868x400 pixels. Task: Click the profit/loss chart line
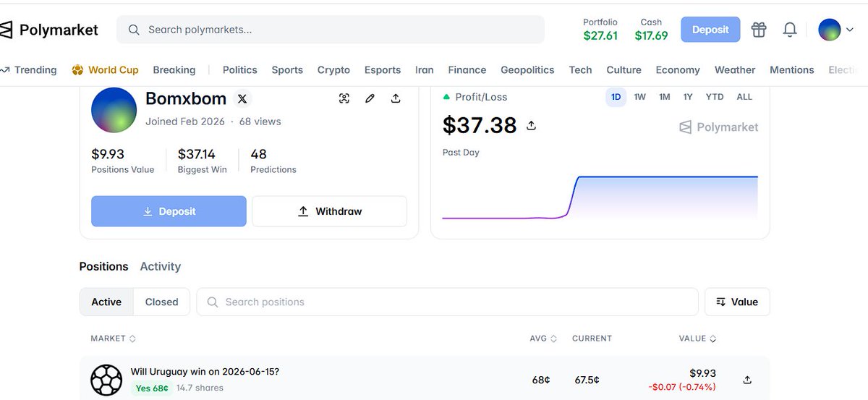tap(600, 197)
